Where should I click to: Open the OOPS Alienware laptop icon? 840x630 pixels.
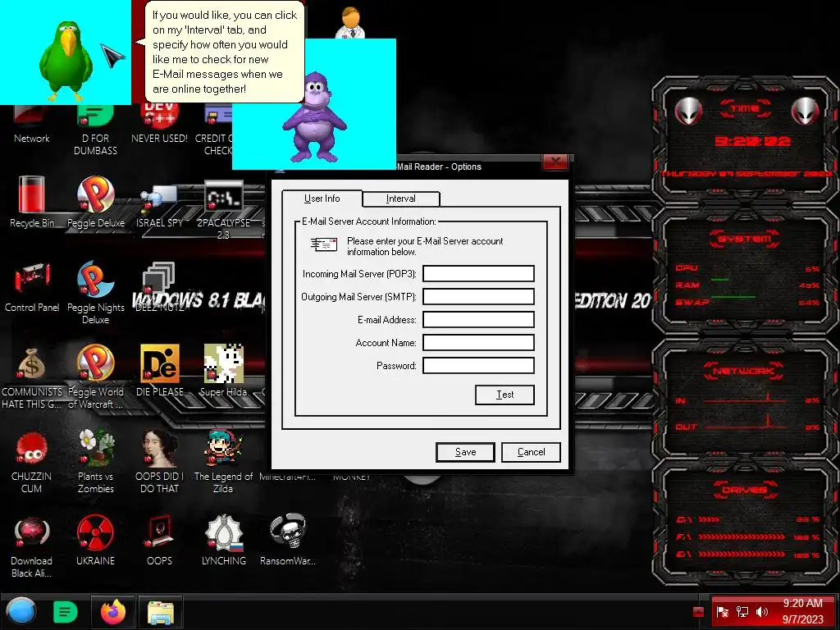coord(159,541)
